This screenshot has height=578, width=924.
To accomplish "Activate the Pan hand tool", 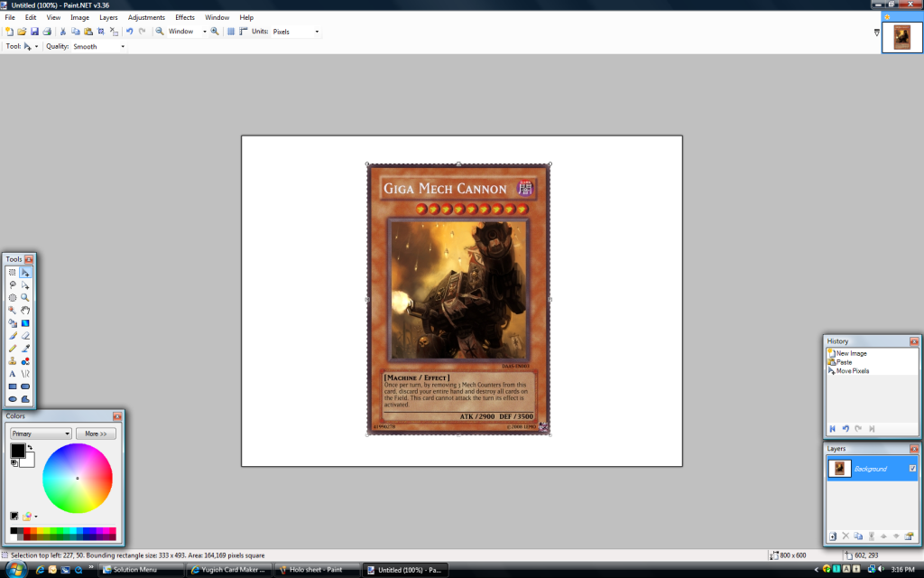I will tap(25, 310).
